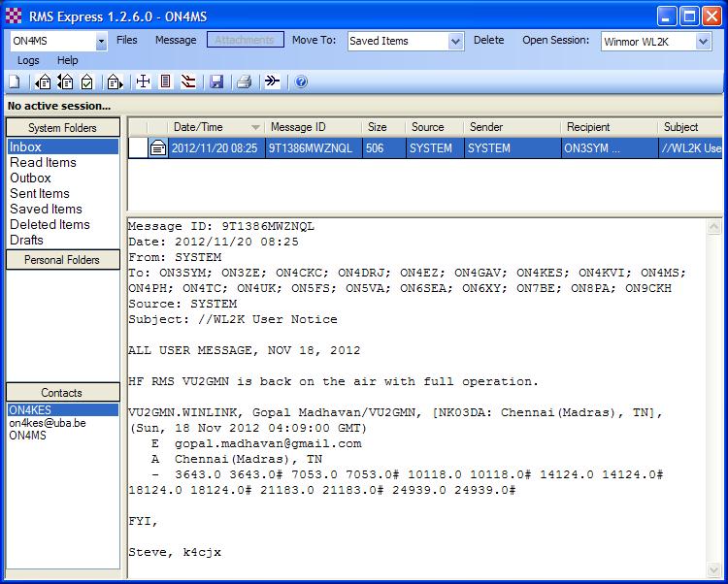
Task: Select the Sent Items folder
Action: pos(63,193)
